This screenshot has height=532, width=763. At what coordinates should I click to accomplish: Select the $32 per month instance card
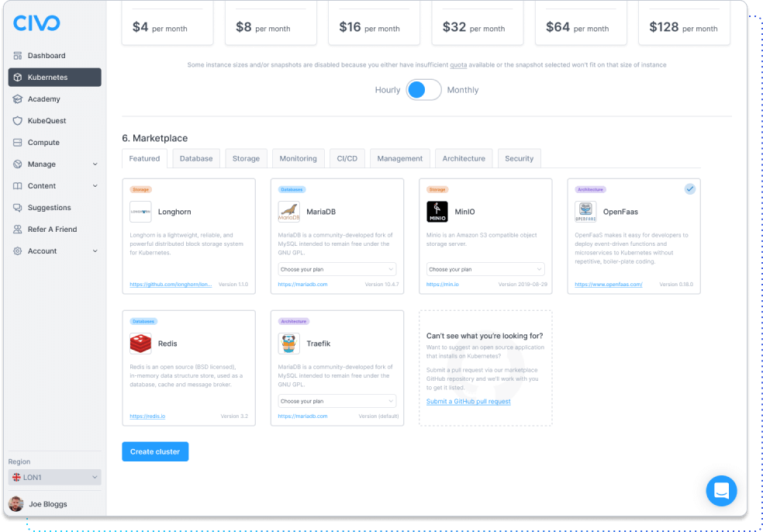(x=478, y=22)
